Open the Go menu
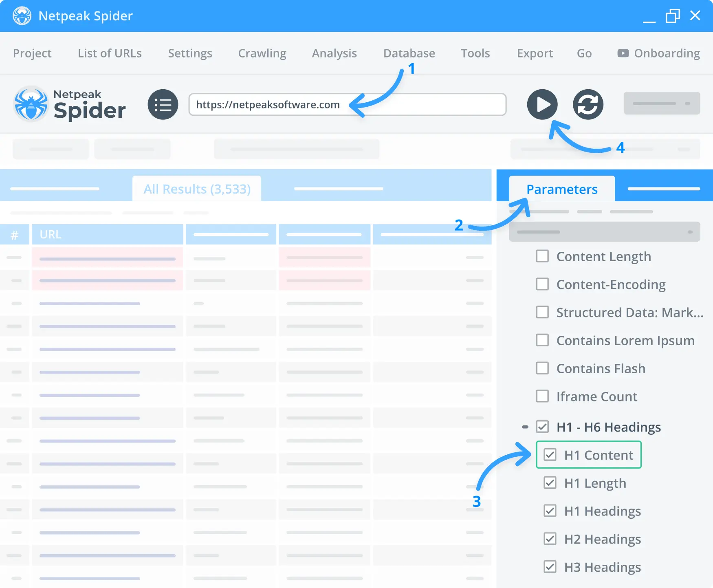The width and height of the screenshot is (713, 588). [x=584, y=53]
